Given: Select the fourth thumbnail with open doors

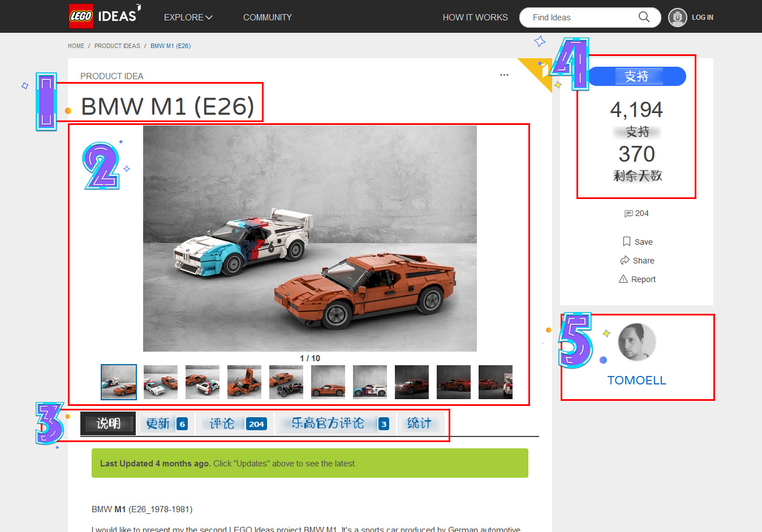Looking at the screenshot, I should [244, 382].
